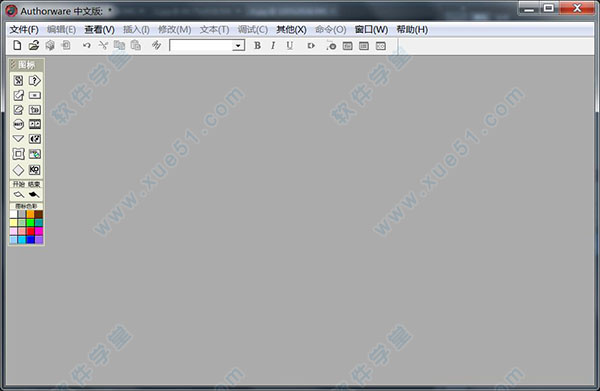Pick the bright green icon color swatch

point(30,223)
